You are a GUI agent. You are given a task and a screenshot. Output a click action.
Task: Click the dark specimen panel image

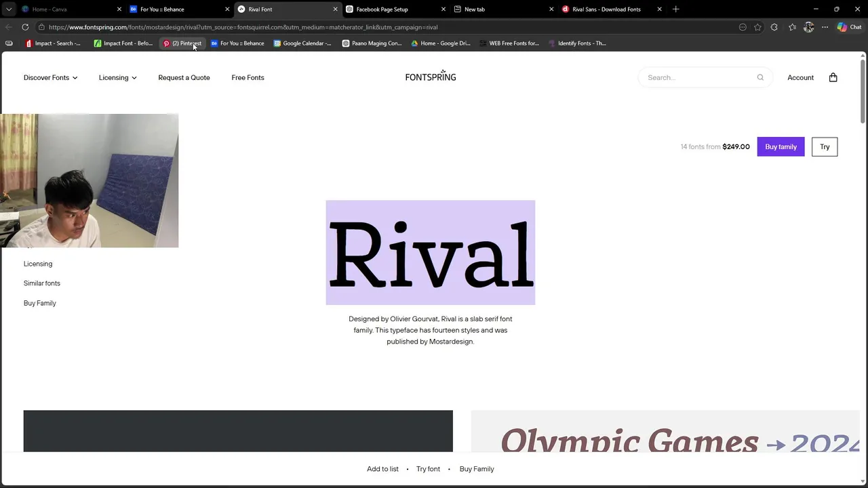(x=238, y=431)
